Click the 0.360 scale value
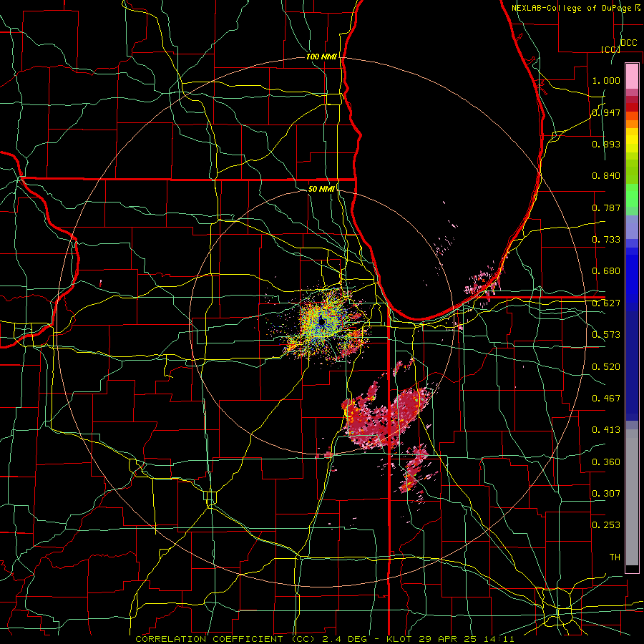The height and width of the screenshot is (644, 644). click(x=606, y=462)
